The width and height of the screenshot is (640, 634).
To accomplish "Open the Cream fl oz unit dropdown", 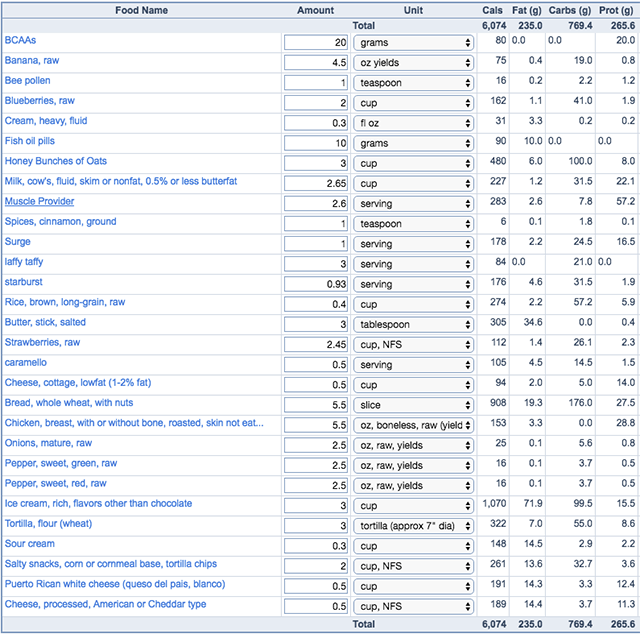I will pos(413,123).
